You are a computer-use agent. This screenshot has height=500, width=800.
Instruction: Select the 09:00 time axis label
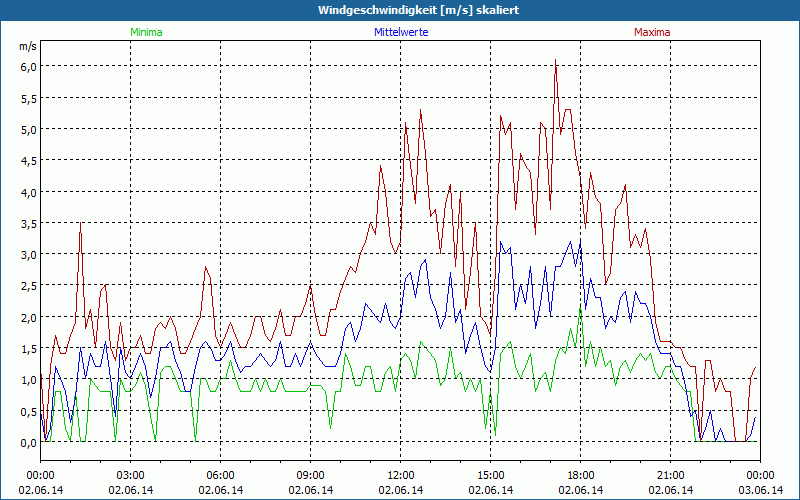(x=310, y=475)
